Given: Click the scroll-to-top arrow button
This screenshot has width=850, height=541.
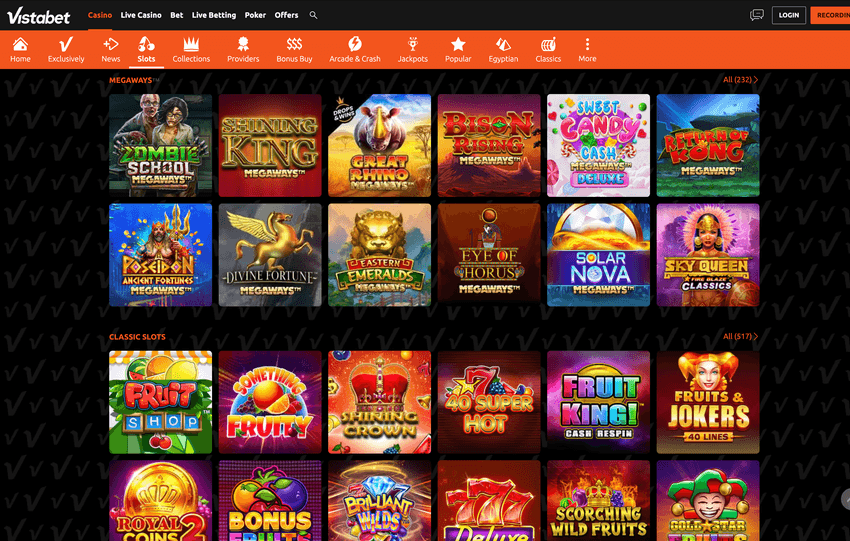Looking at the screenshot, I should [x=846, y=499].
